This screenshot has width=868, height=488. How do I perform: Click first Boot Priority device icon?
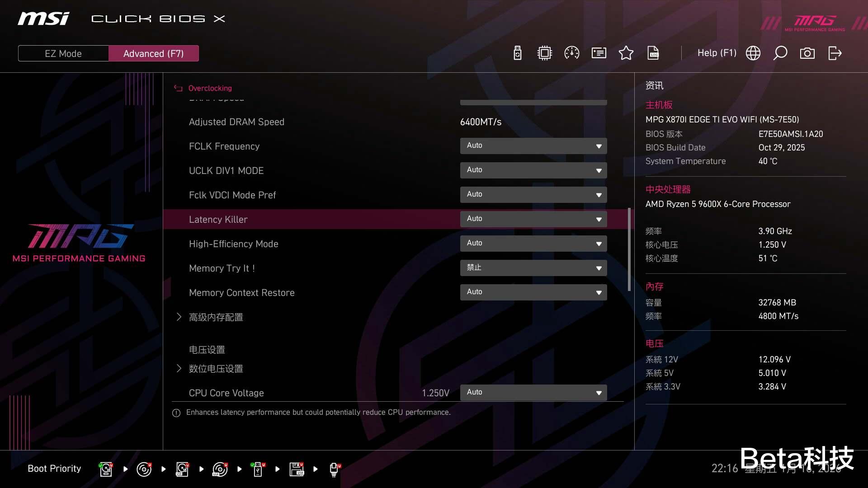tap(106, 469)
